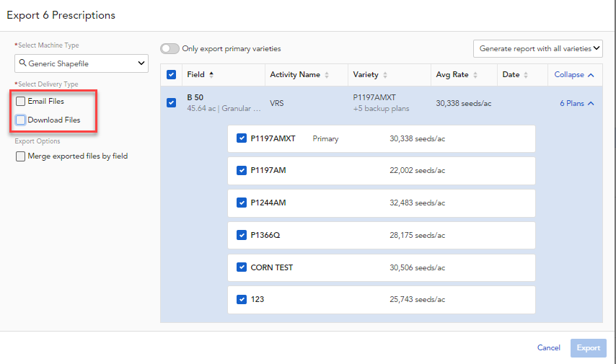
Task: Uncheck the CORN TEST plan
Action: [242, 267]
